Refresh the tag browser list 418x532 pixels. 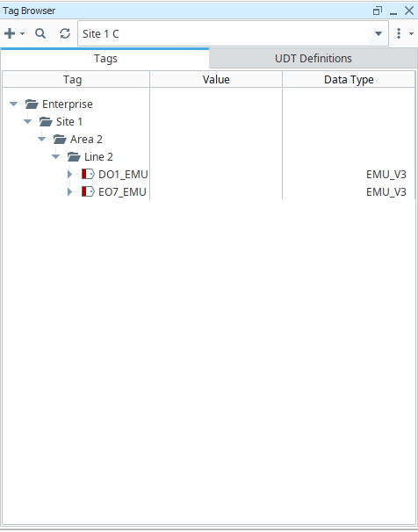coord(65,33)
